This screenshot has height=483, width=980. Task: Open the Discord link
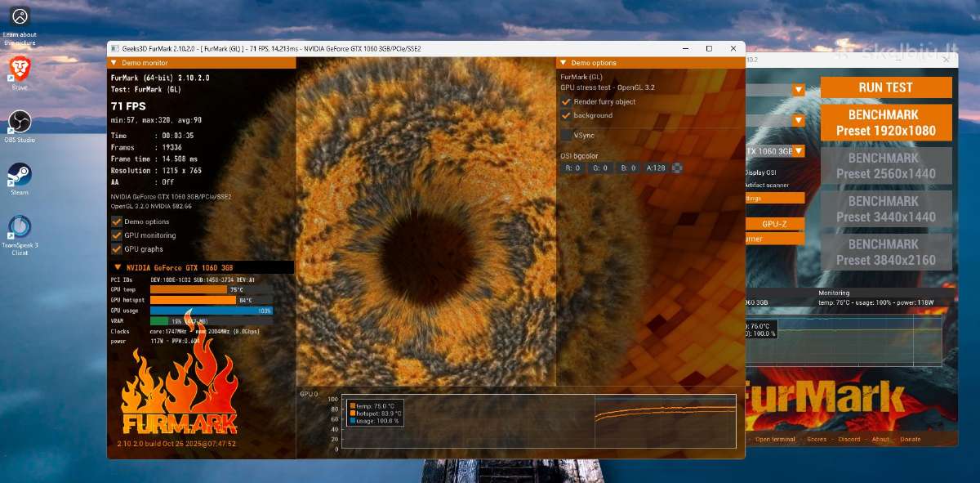(849, 440)
